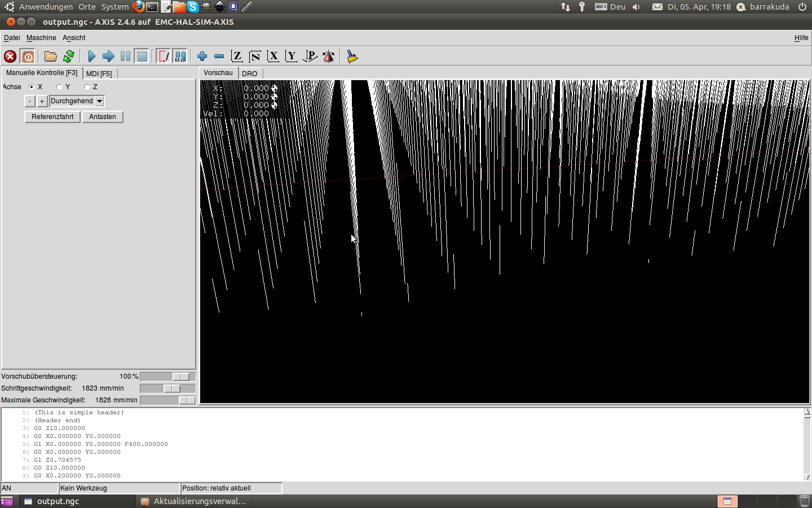Toggle skip lines starting with slash
The height and width of the screenshot is (508, 812).
(x=164, y=56)
